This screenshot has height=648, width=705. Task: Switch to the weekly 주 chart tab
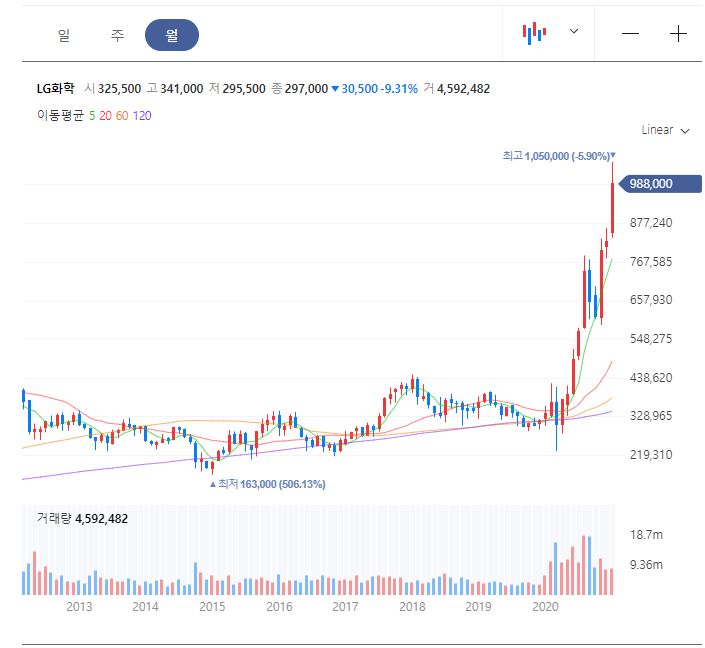[x=118, y=35]
